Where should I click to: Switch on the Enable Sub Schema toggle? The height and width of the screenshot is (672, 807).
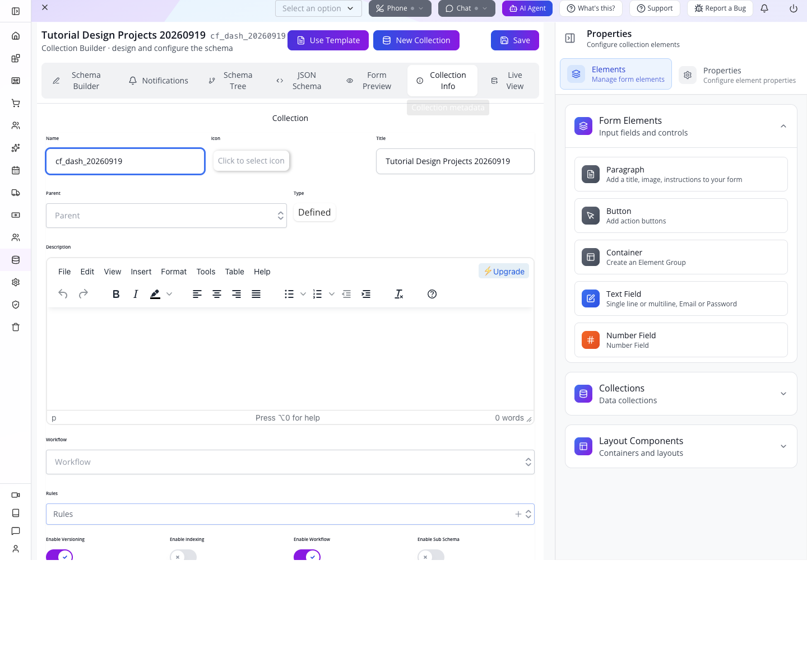tap(431, 555)
